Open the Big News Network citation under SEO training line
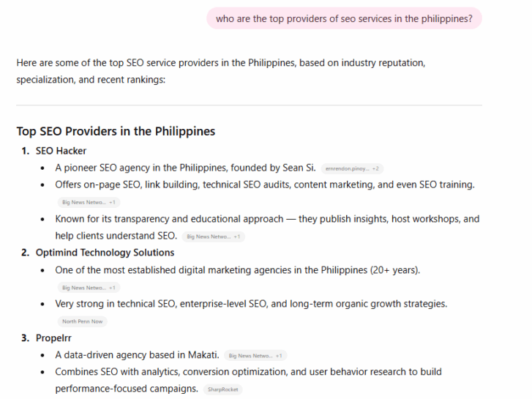Image resolution: width=532 pixels, height=399 pixels. pos(89,202)
